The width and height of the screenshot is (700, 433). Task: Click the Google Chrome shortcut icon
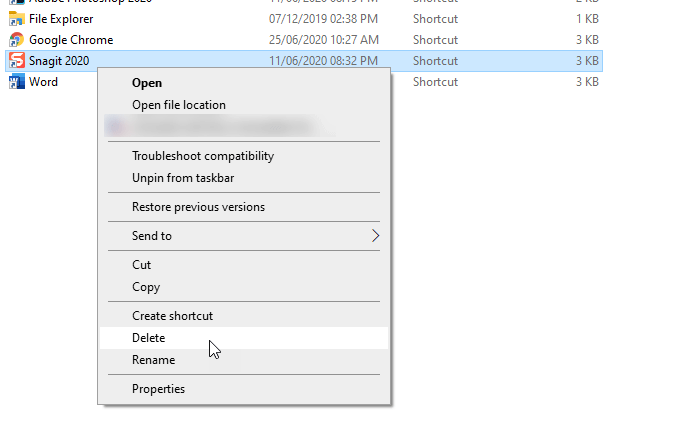click(x=16, y=40)
